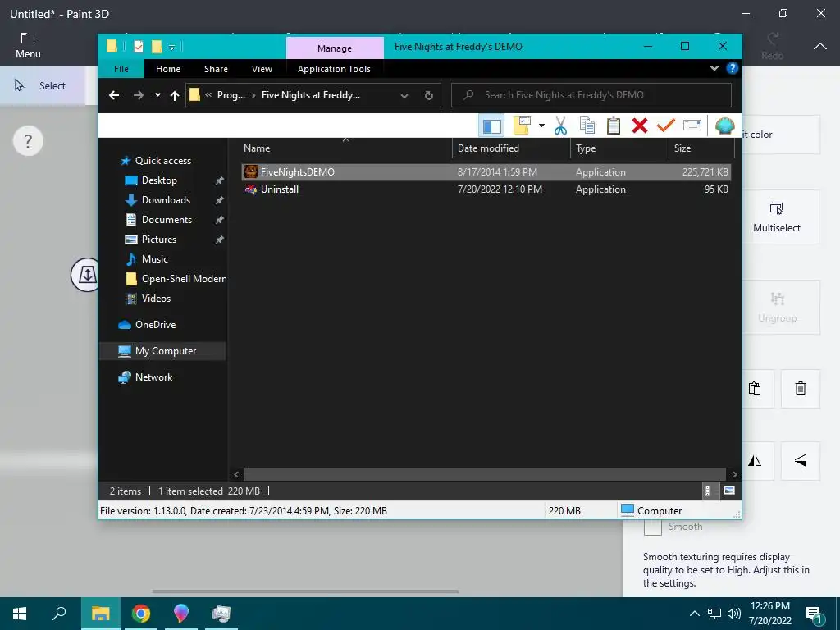Click Multiselect in the Paint 3D sidebar
Viewport: 840px width, 630px height.
(776, 217)
